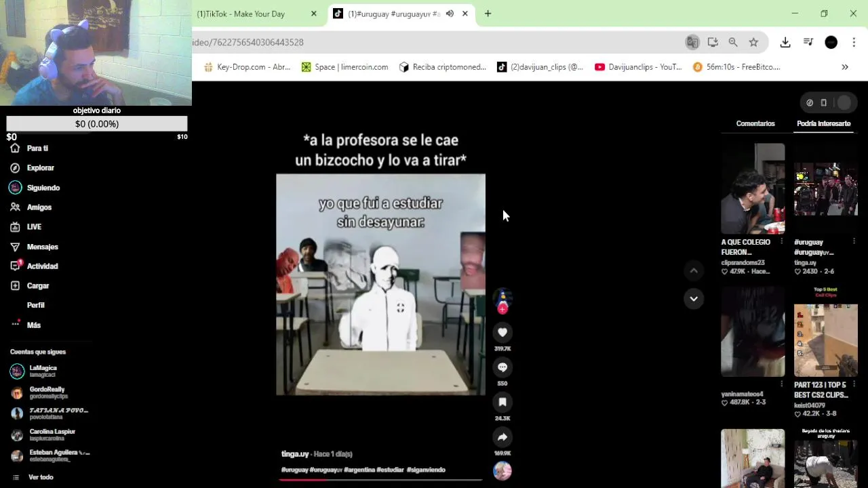Click the install app icon in address bar
Image resolution: width=868 pixels, height=488 pixels.
click(x=713, y=42)
